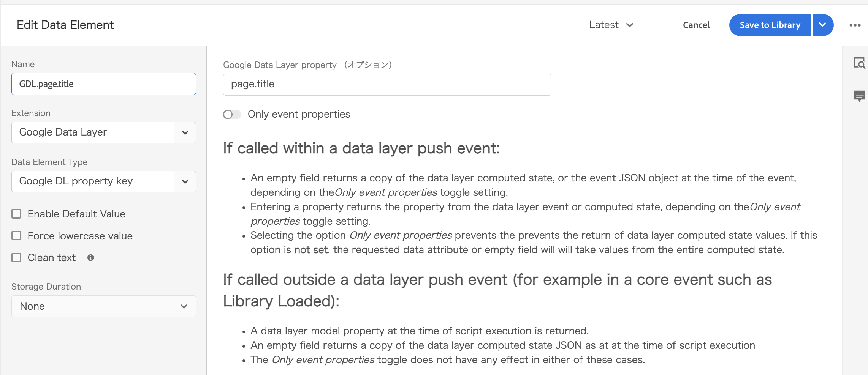Open the Latest revision selector
The image size is (868, 375).
[x=611, y=25]
